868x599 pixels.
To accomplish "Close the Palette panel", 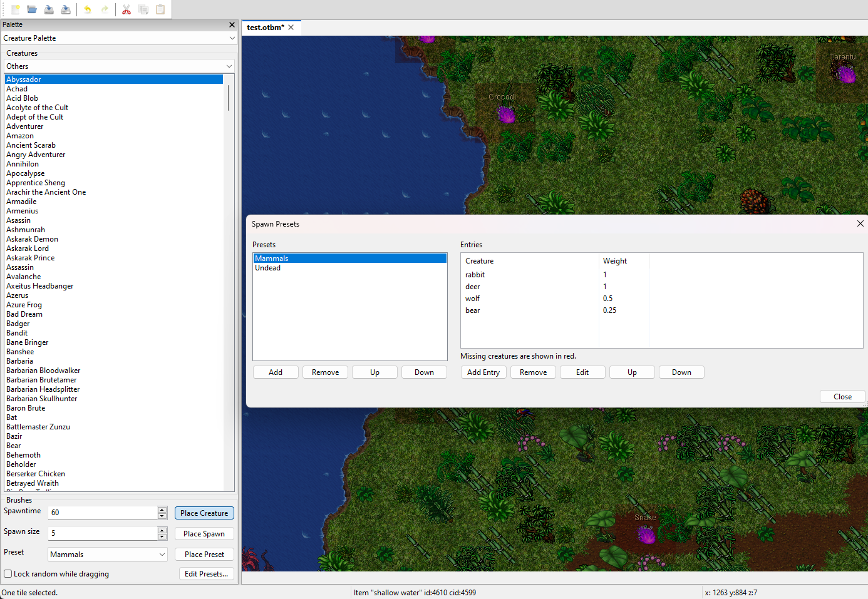I will tap(232, 24).
